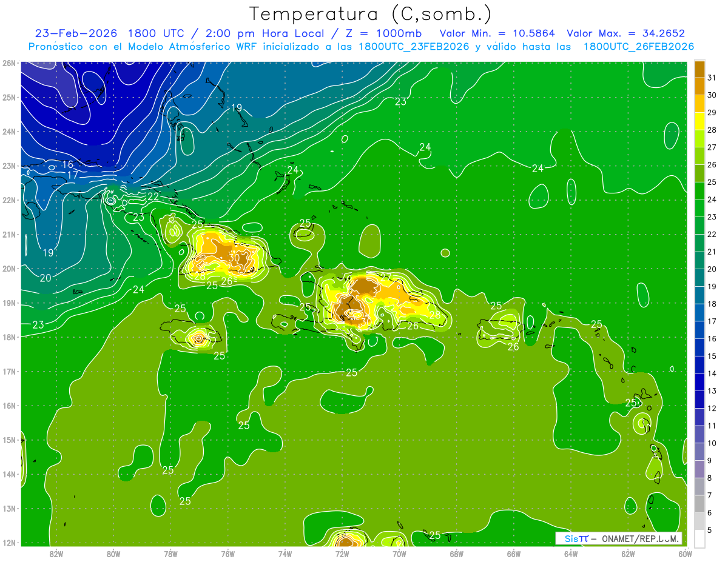
Task: Select the init time "1800UTC_23FEB2026"
Action: coord(414,47)
